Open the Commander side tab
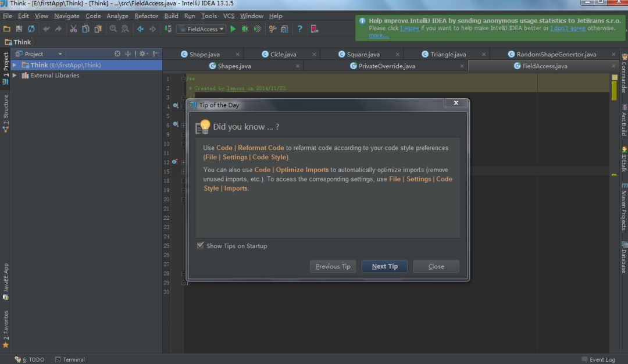The width and height of the screenshot is (628, 364). point(624,73)
